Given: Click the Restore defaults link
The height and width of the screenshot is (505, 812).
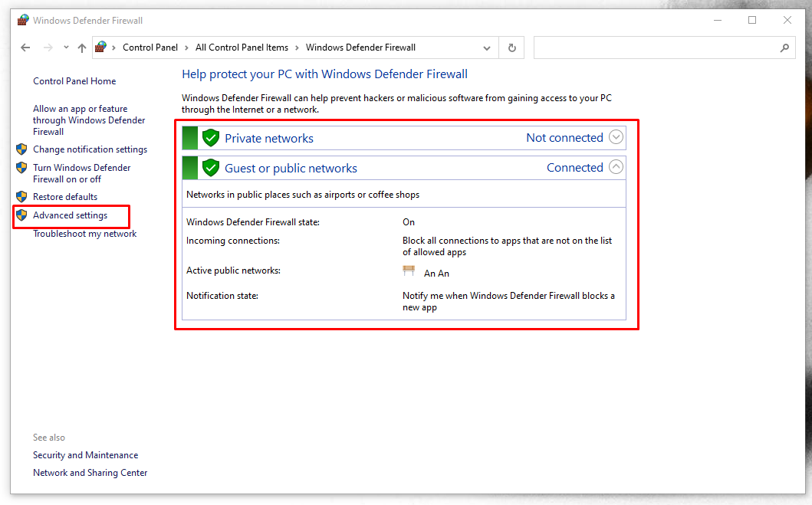Looking at the screenshot, I should (x=65, y=197).
